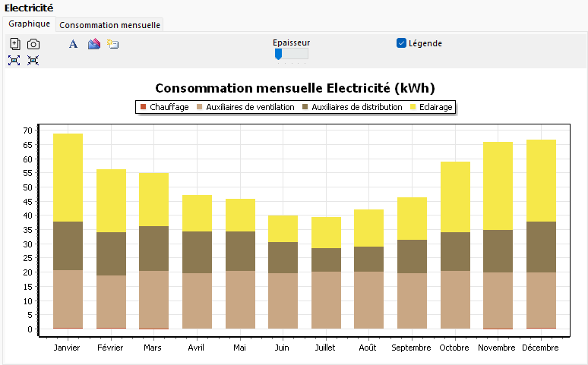The height and width of the screenshot is (365, 588).
Task: Click the Décembre axis label
Action: point(540,348)
